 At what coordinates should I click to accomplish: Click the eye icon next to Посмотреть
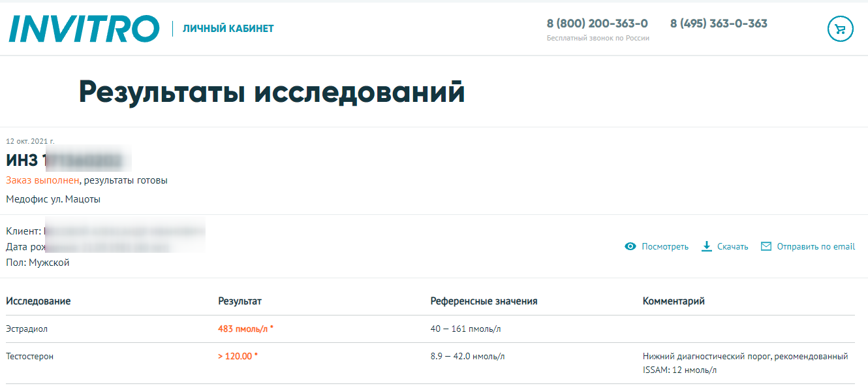pyautogui.click(x=630, y=246)
